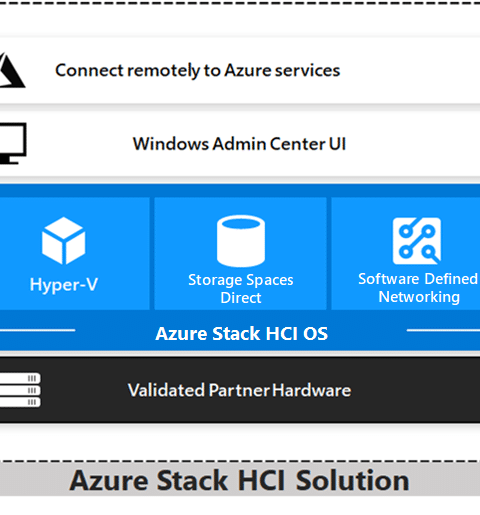The height and width of the screenshot is (515, 480).
Task: Click the server rack hardware icon
Action: [20, 390]
